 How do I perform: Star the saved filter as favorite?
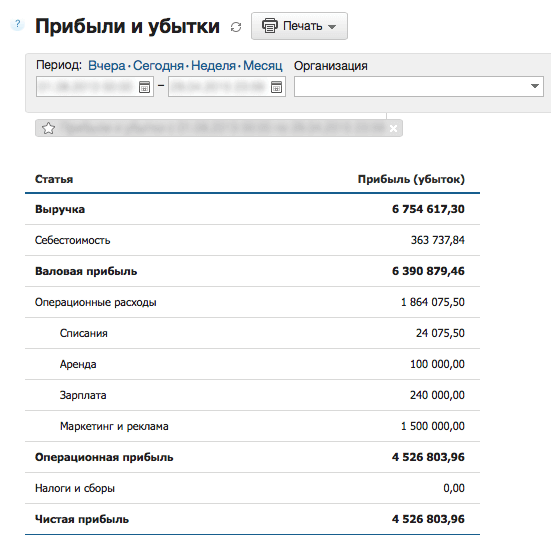[48, 128]
